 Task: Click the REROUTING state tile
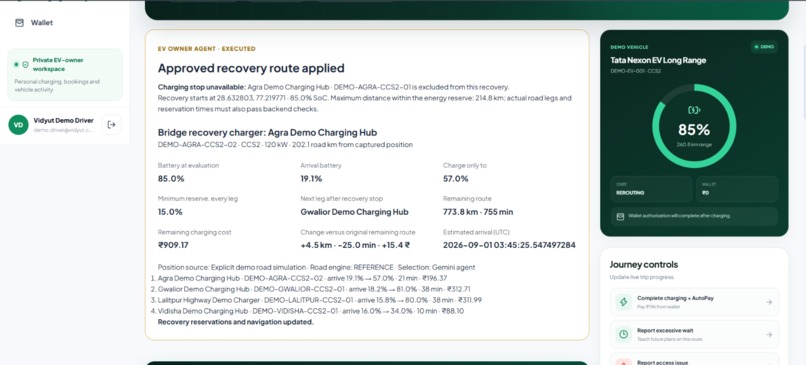(x=651, y=189)
